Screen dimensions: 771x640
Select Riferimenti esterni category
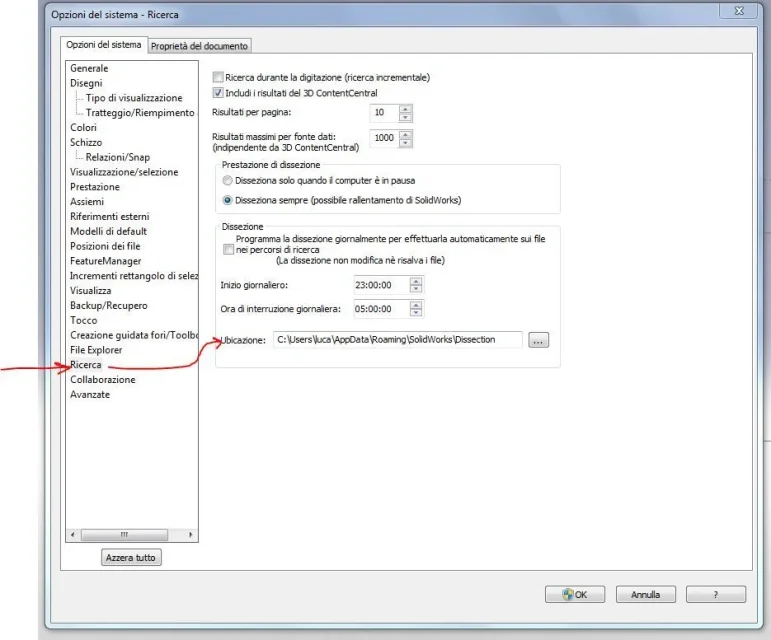(110, 216)
